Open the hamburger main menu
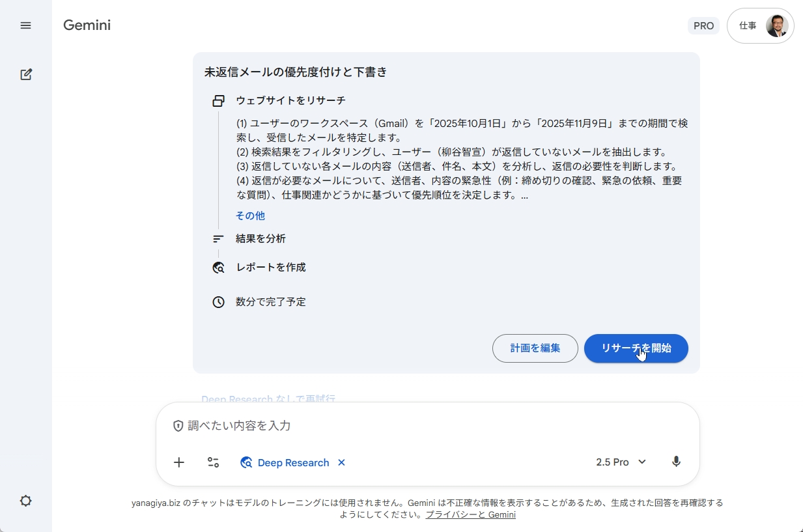Screen dimensions: 803x532 pos(25,25)
